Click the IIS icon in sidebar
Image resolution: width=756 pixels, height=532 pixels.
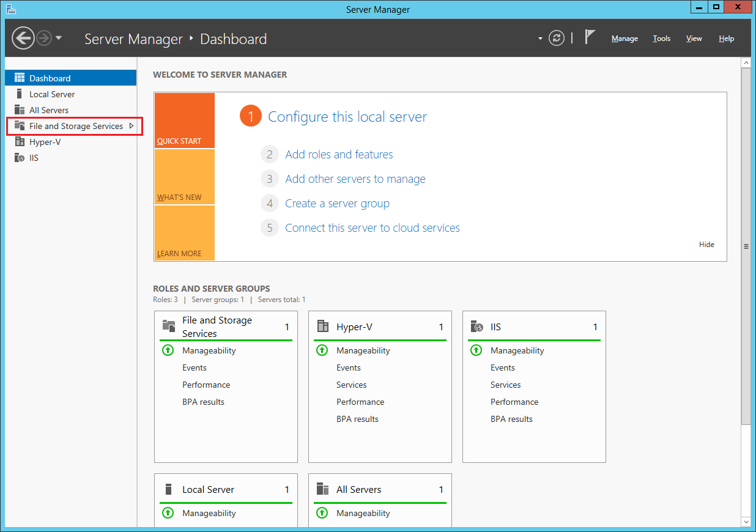pyautogui.click(x=19, y=157)
